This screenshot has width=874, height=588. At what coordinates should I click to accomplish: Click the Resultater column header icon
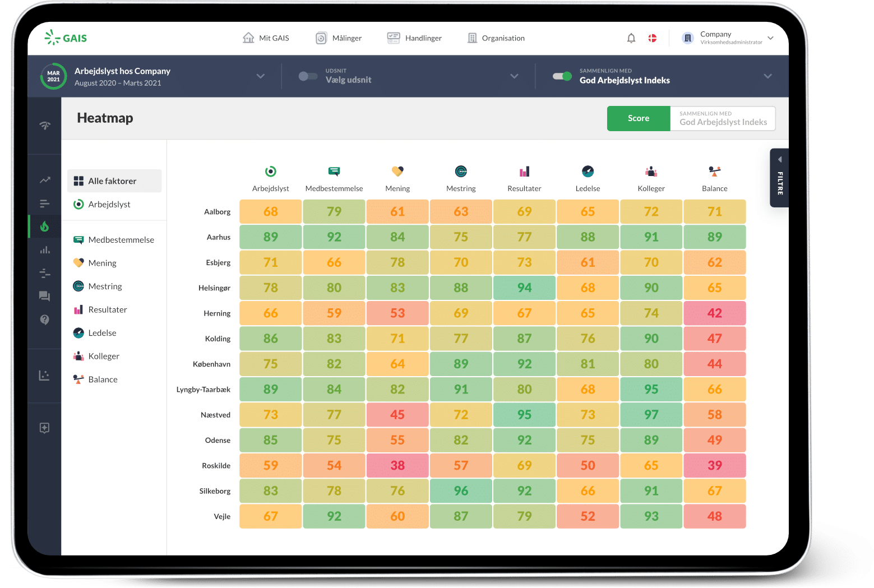[x=524, y=172]
